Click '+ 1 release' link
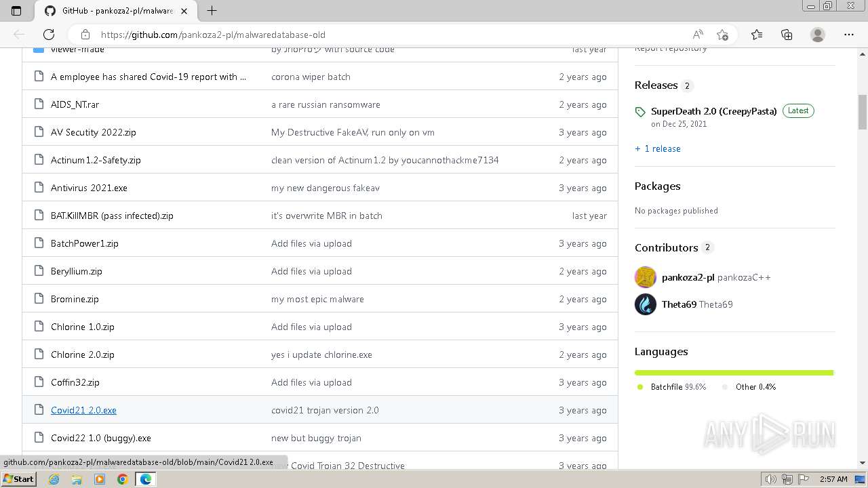This screenshot has width=868, height=488. pos(658,148)
